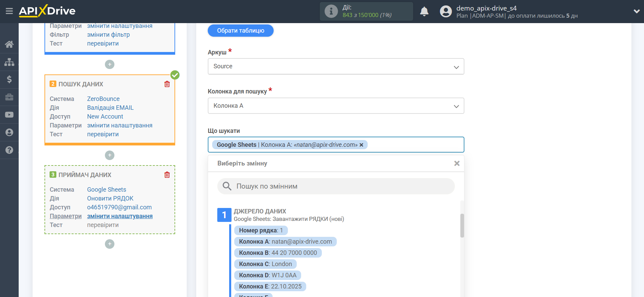Click the ПОШУК ДАНИХ block title

pyautogui.click(x=81, y=84)
